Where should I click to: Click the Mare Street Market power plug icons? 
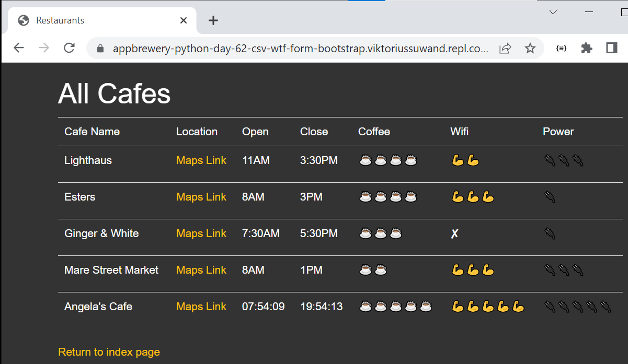click(563, 270)
